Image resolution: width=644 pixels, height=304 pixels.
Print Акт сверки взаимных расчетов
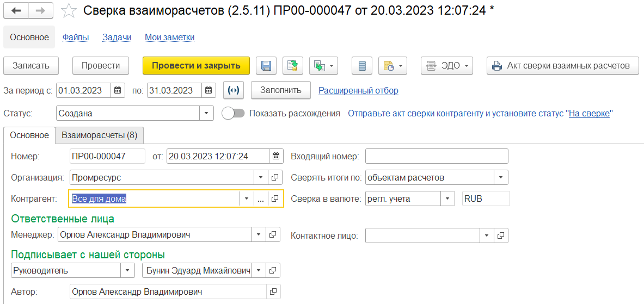(x=563, y=66)
